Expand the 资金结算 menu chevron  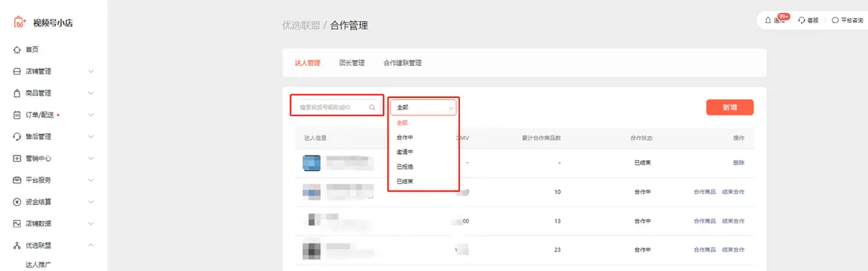pyautogui.click(x=90, y=201)
